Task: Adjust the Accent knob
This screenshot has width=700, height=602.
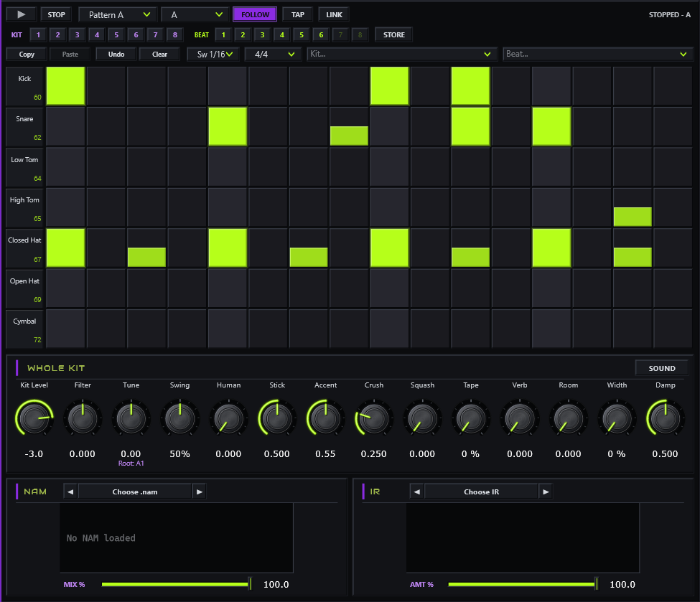Action: (x=325, y=418)
